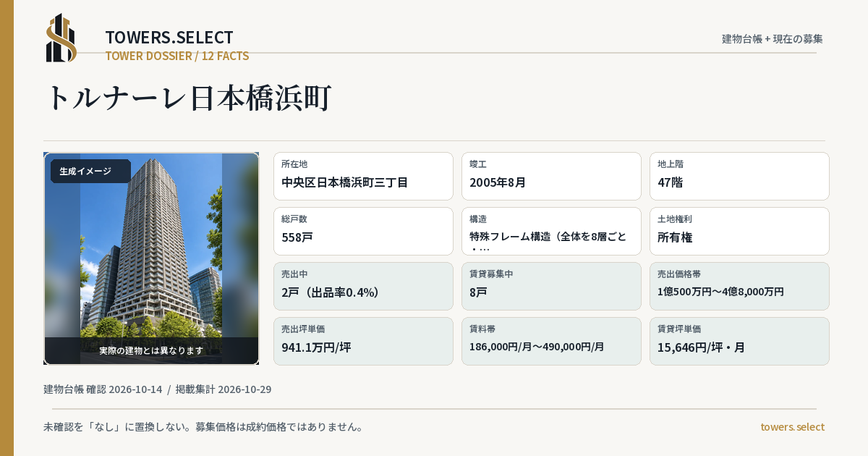Viewport: 868px width, 456px height.
Task: Select the 総戸数 value '558戸'
Action: pyautogui.click(x=297, y=237)
